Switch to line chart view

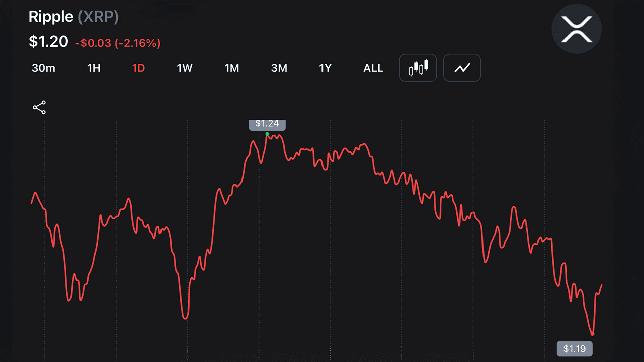462,68
